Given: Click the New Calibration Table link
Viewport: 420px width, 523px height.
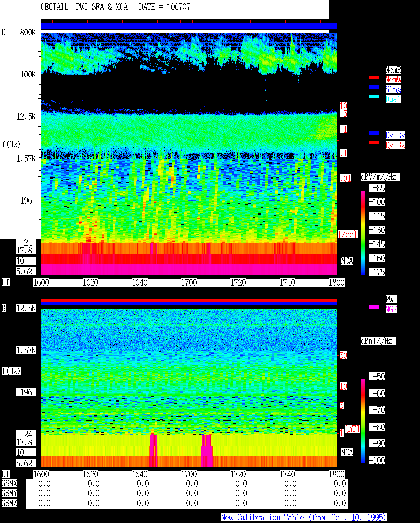Looking at the screenshot, I should [x=304, y=518].
